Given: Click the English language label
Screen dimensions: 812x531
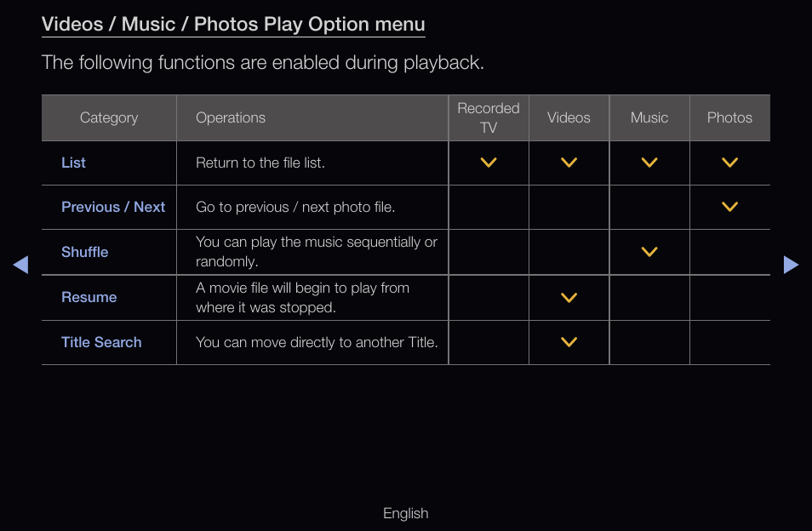Looking at the screenshot, I should point(405,513).
